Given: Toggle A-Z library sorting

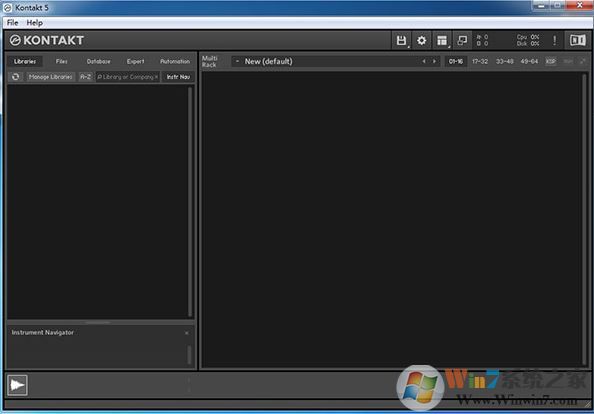Looking at the screenshot, I should pos(85,77).
